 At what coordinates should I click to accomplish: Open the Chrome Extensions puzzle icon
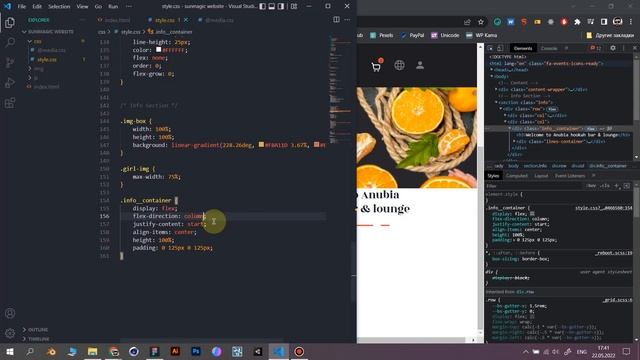[577, 22]
